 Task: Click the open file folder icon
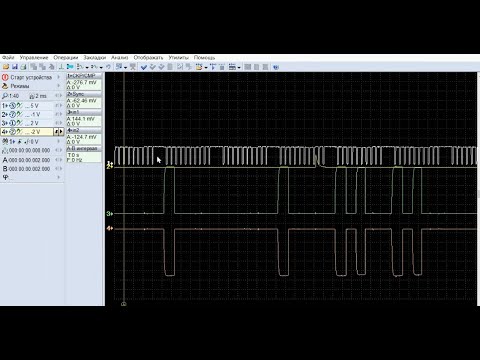(6, 67)
